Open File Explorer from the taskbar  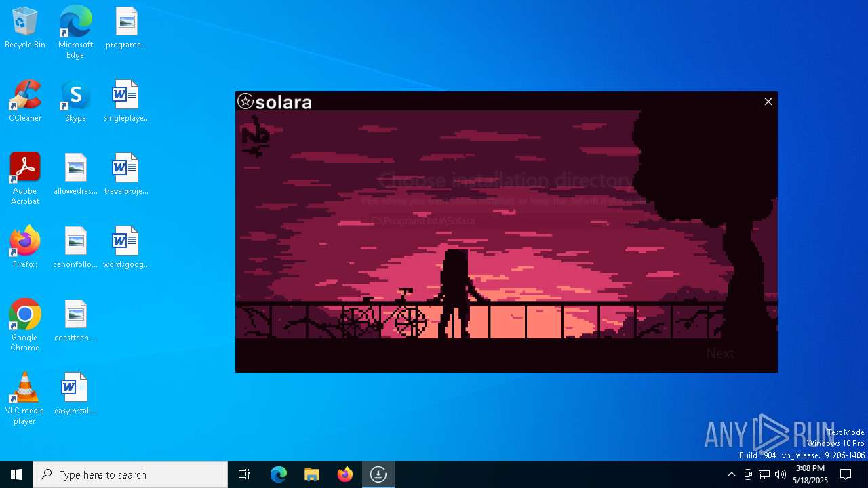[x=312, y=474]
